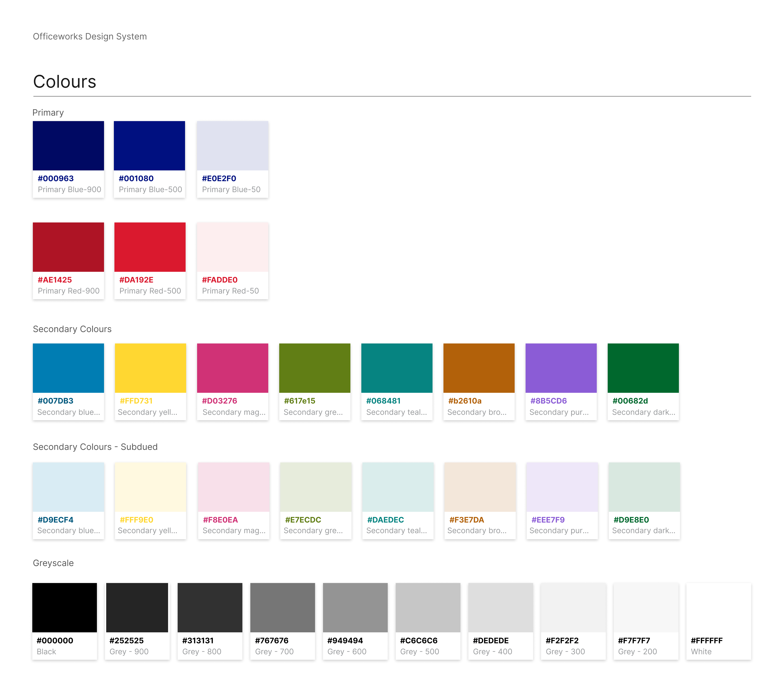Click the Officeworks Design System header text
This screenshot has width=784, height=697.
pos(89,36)
